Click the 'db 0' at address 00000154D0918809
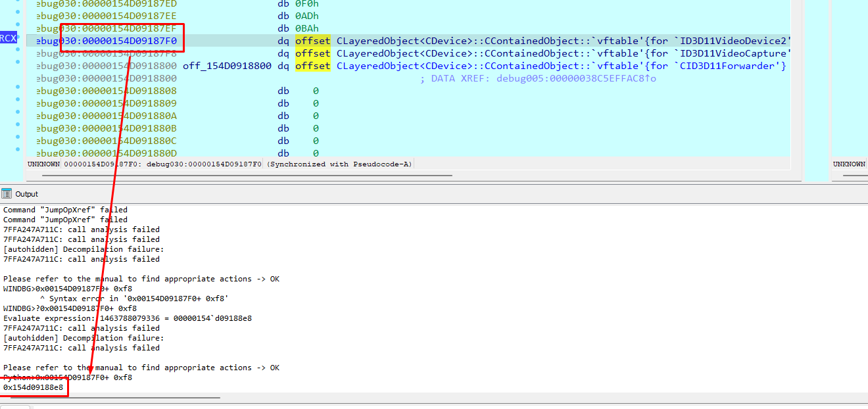 click(298, 103)
